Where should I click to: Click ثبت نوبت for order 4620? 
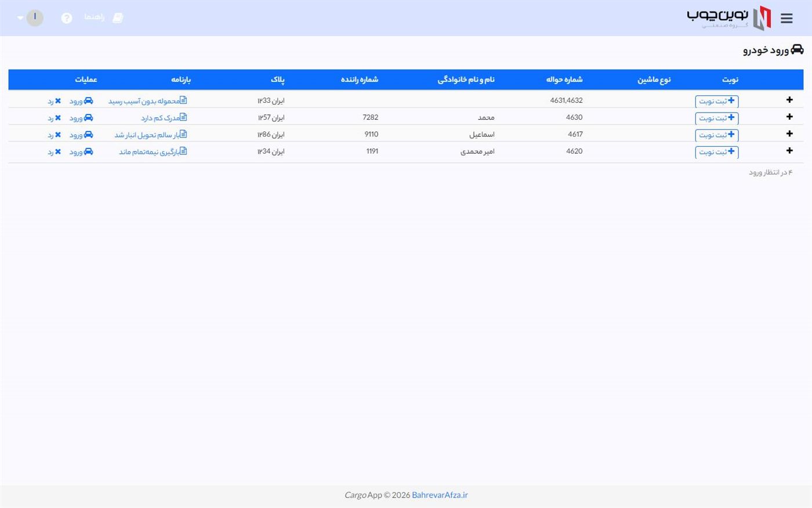717,152
